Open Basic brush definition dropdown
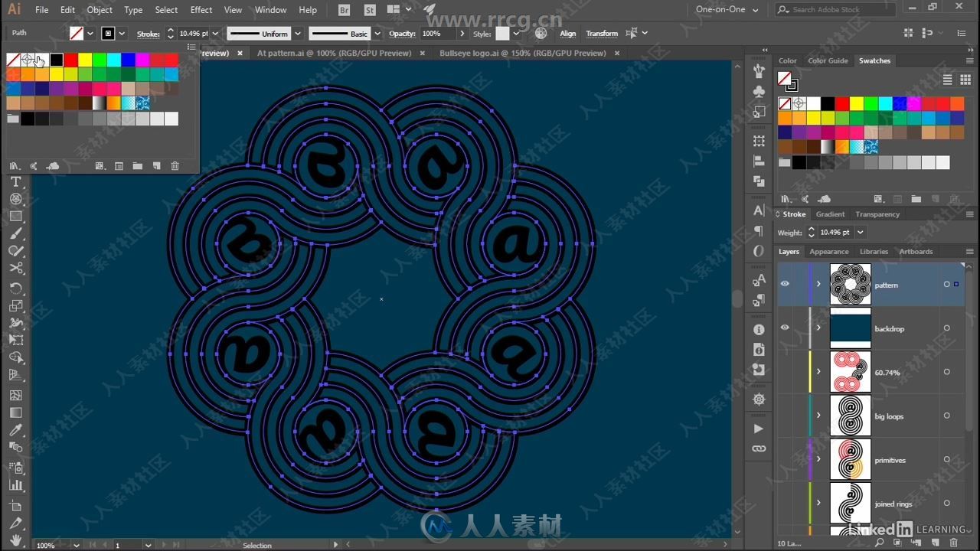Image resolution: width=980 pixels, height=551 pixels. 377,34
